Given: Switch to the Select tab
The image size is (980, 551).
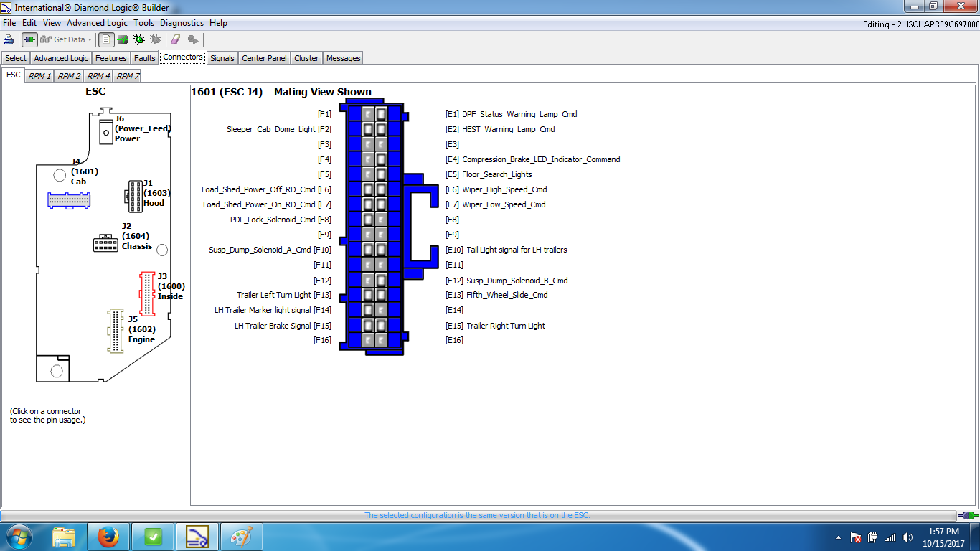Looking at the screenshot, I should point(16,58).
